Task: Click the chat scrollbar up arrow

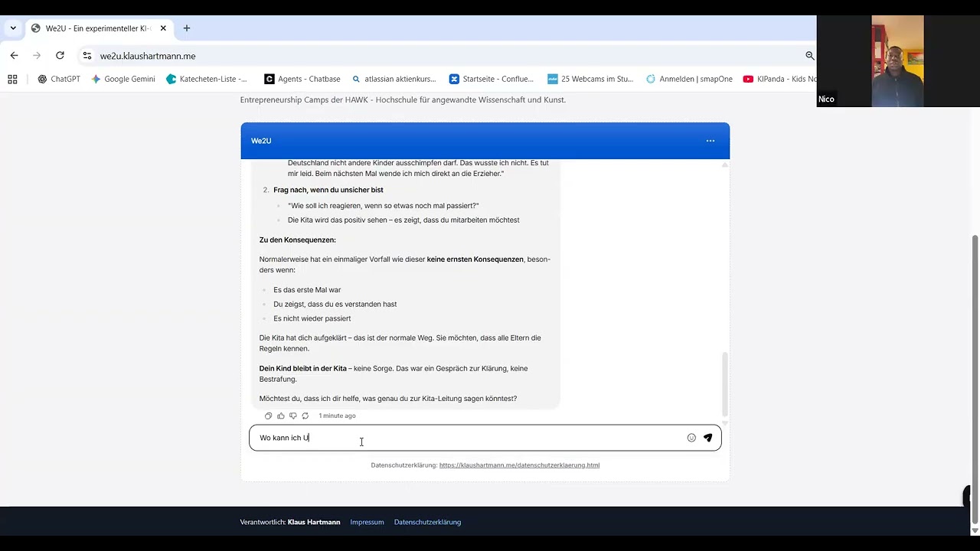Action: [725, 165]
